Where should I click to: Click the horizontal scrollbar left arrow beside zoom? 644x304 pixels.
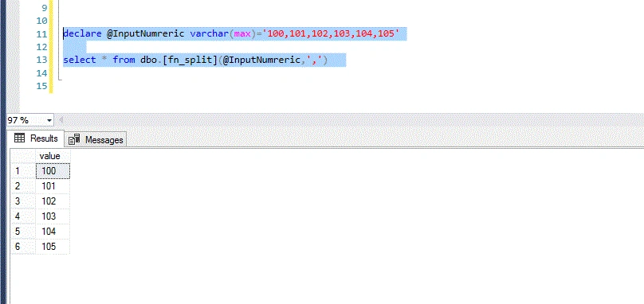[61, 120]
